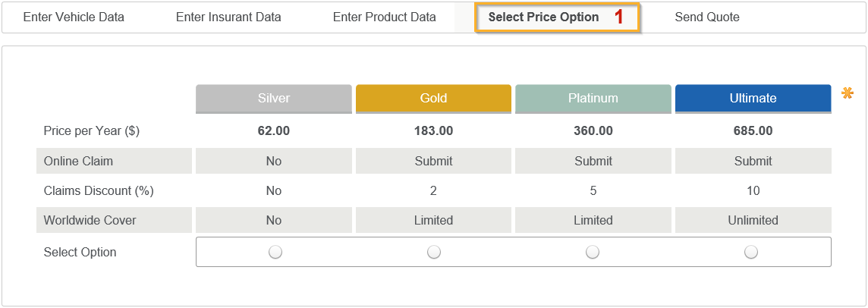Click the Ultimate plan header

coord(753,98)
